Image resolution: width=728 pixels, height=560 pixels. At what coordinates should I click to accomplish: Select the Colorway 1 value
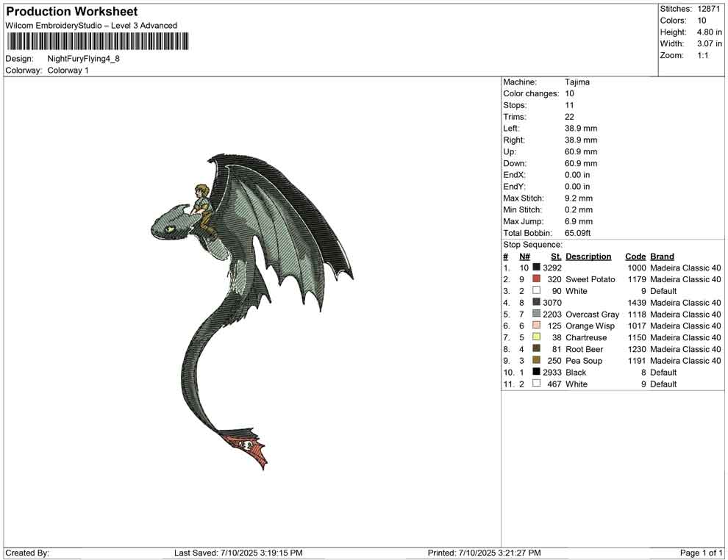[68, 71]
